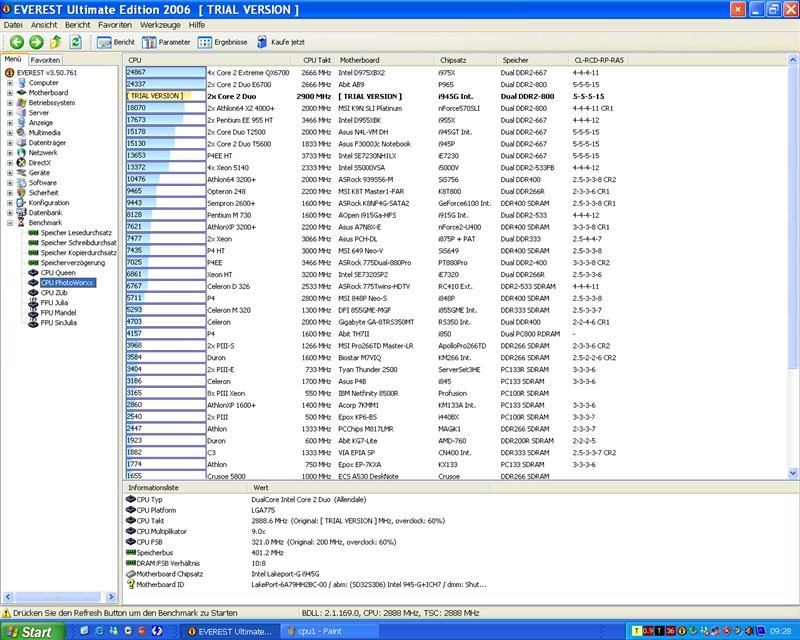Select the Speicher Lesedurchsatz benchmark
Image resolution: width=800 pixels, height=640 pixels.
click(x=76, y=233)
